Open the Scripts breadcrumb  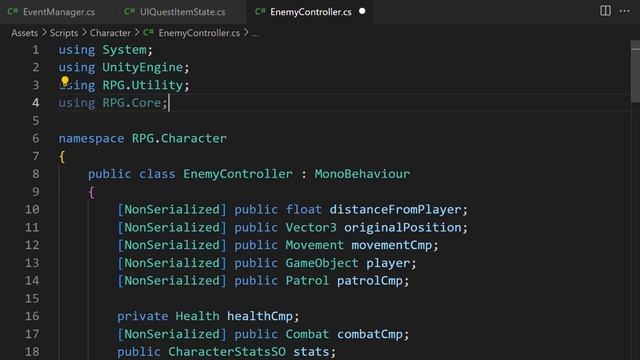click(x=64, y=33)
